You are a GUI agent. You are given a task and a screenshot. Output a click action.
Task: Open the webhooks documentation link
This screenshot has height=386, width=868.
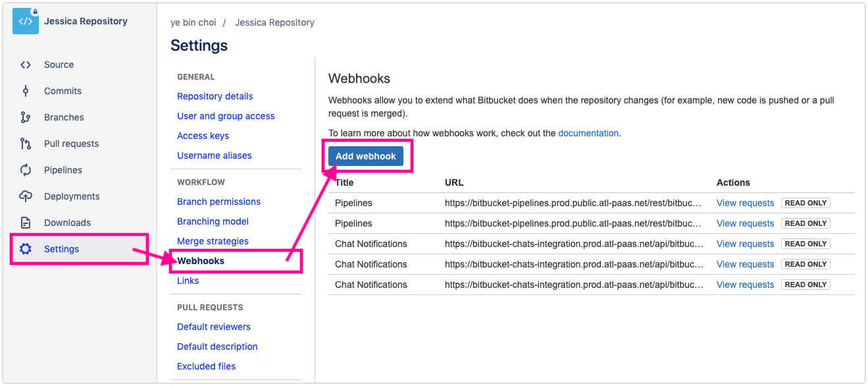pos(588,133)
